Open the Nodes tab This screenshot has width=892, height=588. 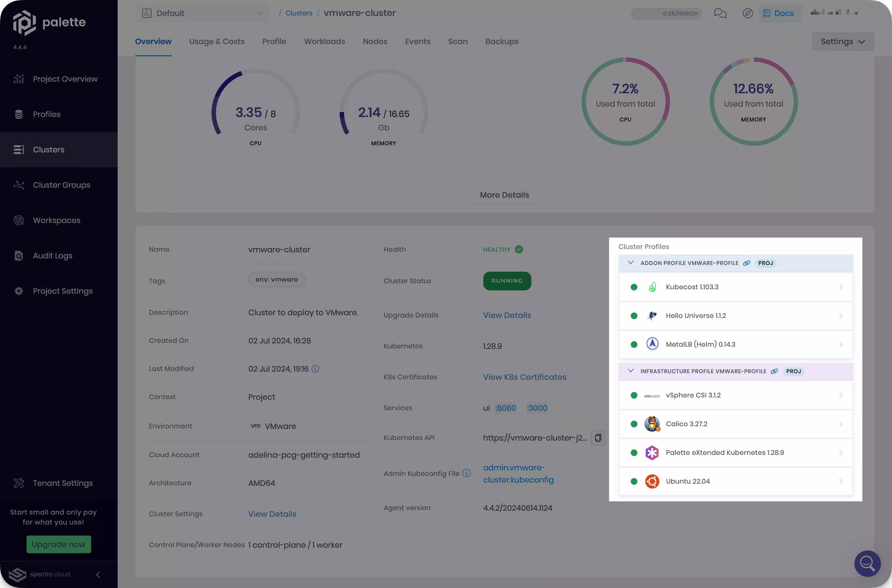coord(375,42)
